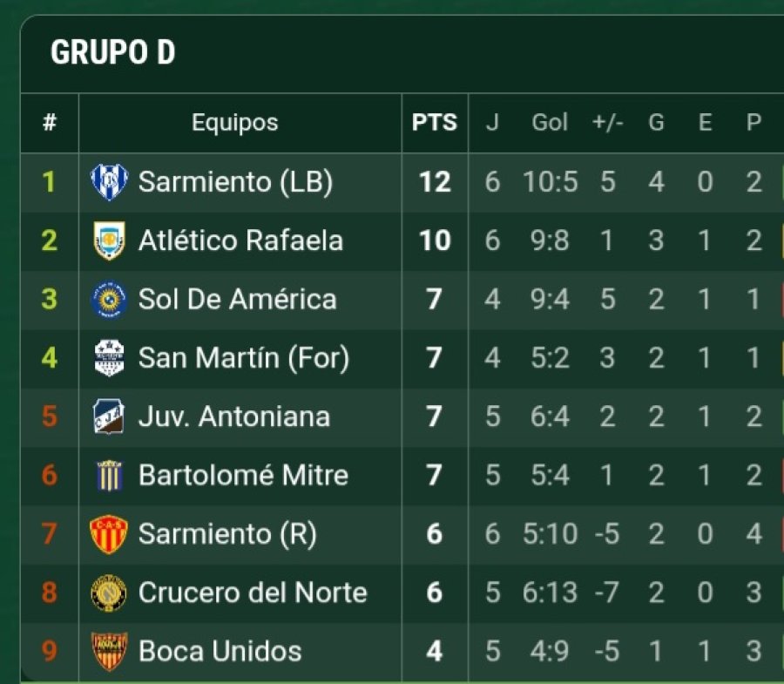Select the Crucero del Norte team name
This screenshot has height=684, width=784.
click(253, 593)
